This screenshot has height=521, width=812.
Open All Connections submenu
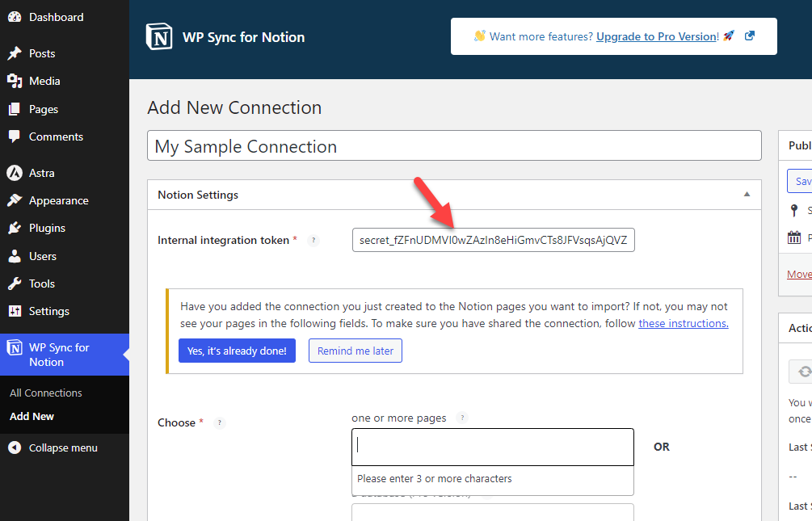point(46,393)
